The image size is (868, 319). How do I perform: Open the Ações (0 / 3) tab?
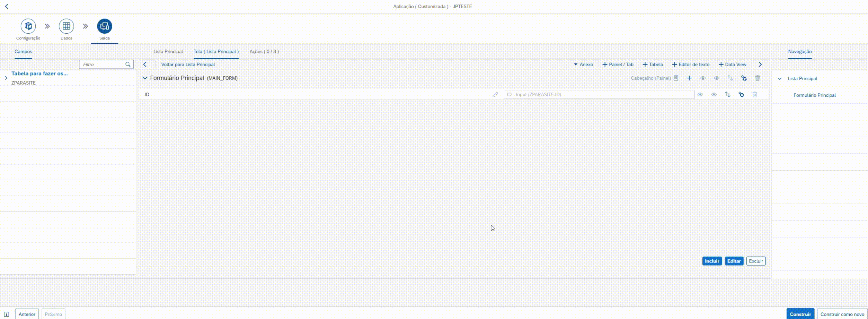(x=264, y=52)
